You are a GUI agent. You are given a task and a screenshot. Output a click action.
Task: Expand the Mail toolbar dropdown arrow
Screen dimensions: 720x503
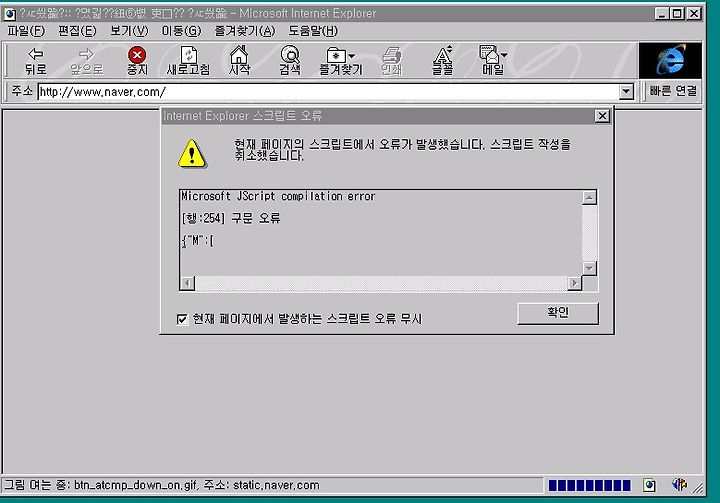tap(504, 55)
